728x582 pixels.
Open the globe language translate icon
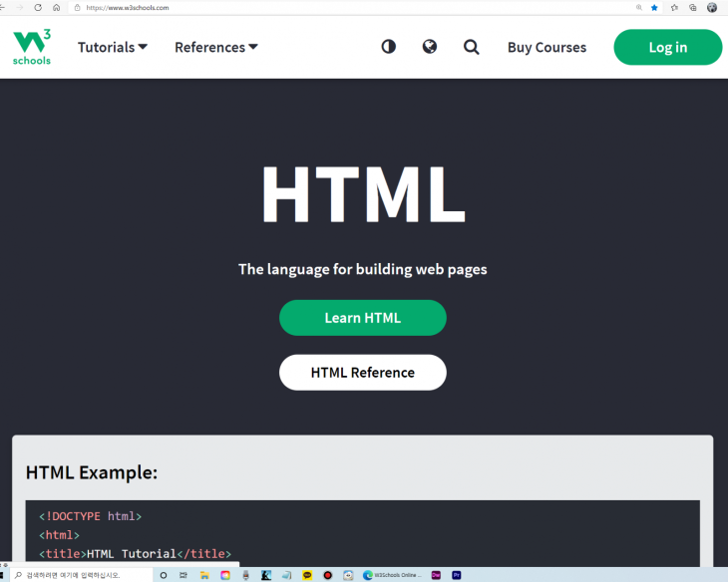click(430, 47)
